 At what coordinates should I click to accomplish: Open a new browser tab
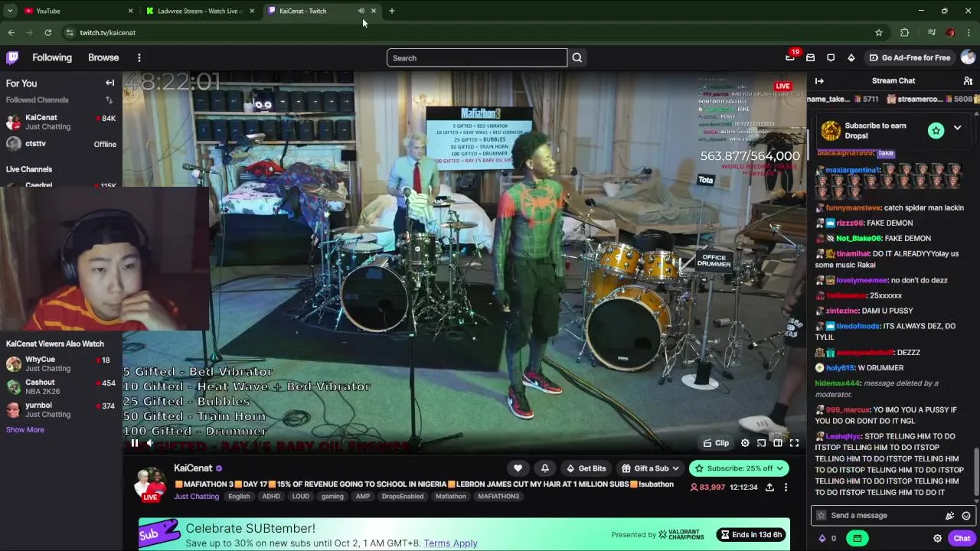tap(392, 11)
